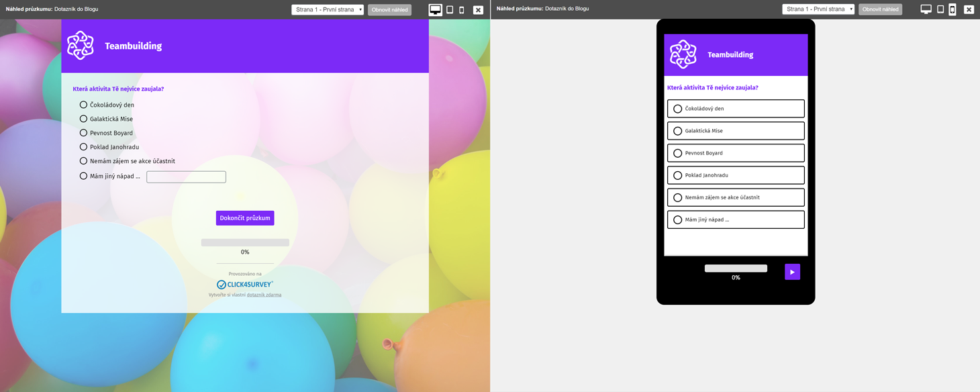Click the Teambuilding title in mobile preview
Screen dimensions: 980x392
click(x=730, y=55)
